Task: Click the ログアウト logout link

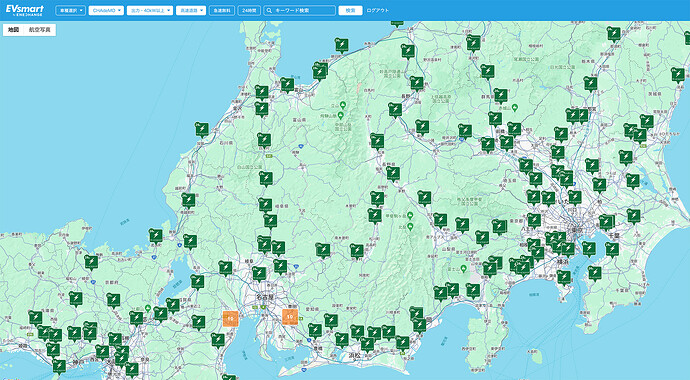Action: coord(378,11)
